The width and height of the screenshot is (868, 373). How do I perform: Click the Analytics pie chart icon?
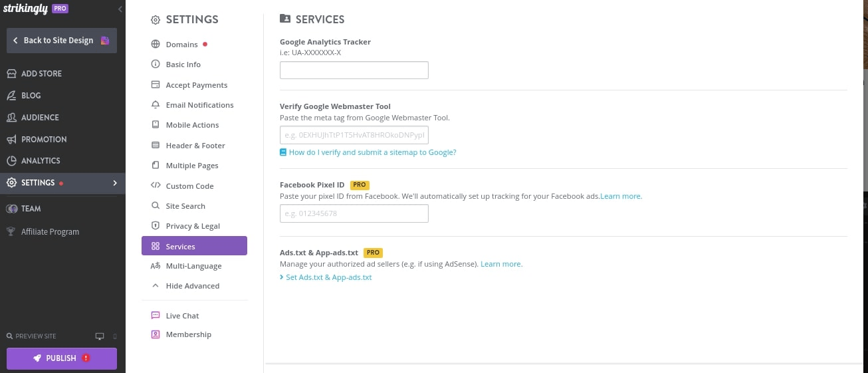(x=11, y=161)
